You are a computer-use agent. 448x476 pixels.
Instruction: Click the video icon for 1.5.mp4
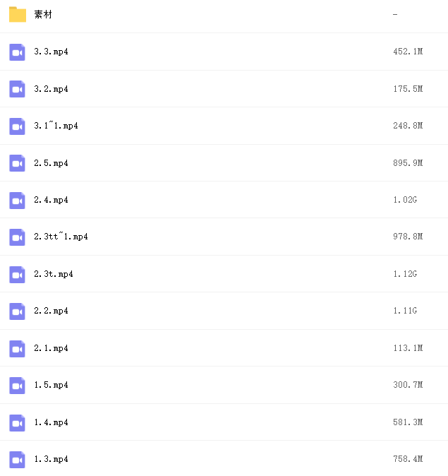[x=17, y=386]
